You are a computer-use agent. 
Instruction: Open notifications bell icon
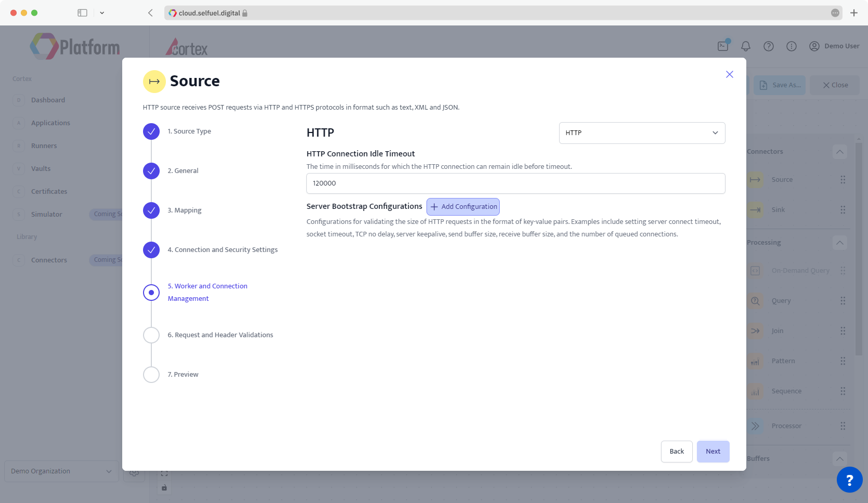tap(746, 46)
